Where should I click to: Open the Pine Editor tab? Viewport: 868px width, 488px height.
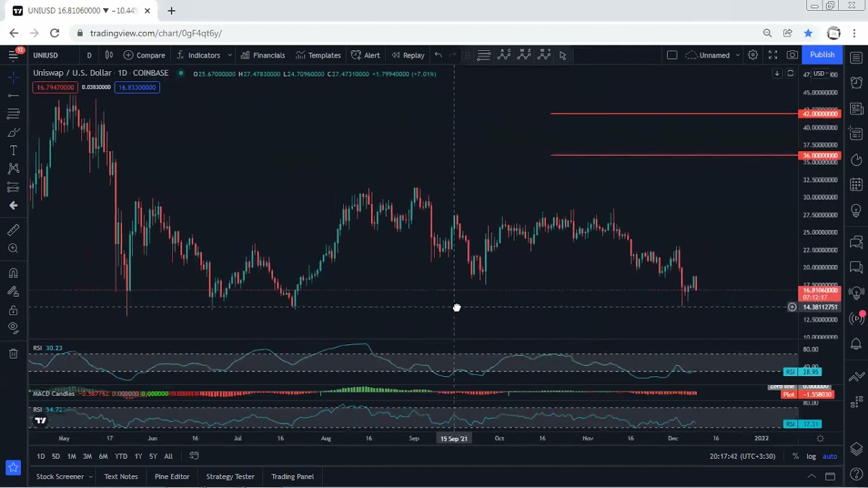pyautogui.click(x=172, y=476)
